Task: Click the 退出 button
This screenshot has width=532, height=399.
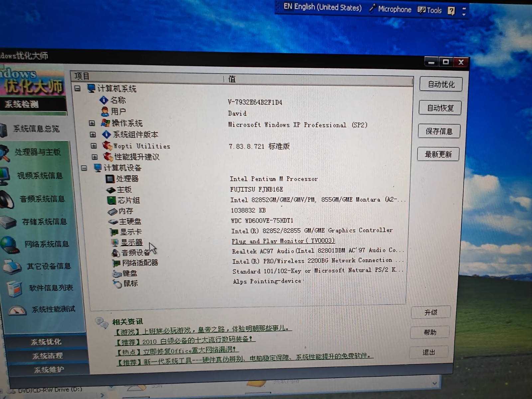Action: 429,352
